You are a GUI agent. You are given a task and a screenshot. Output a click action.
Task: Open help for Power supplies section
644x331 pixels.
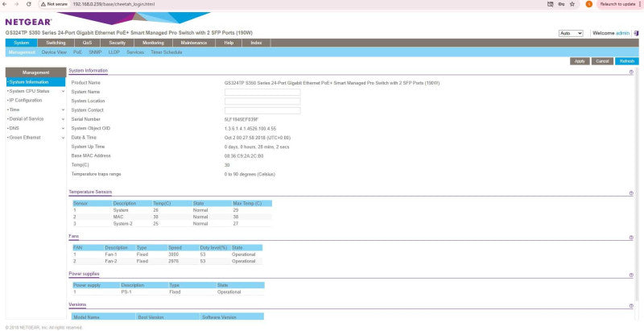pos(631,275)
